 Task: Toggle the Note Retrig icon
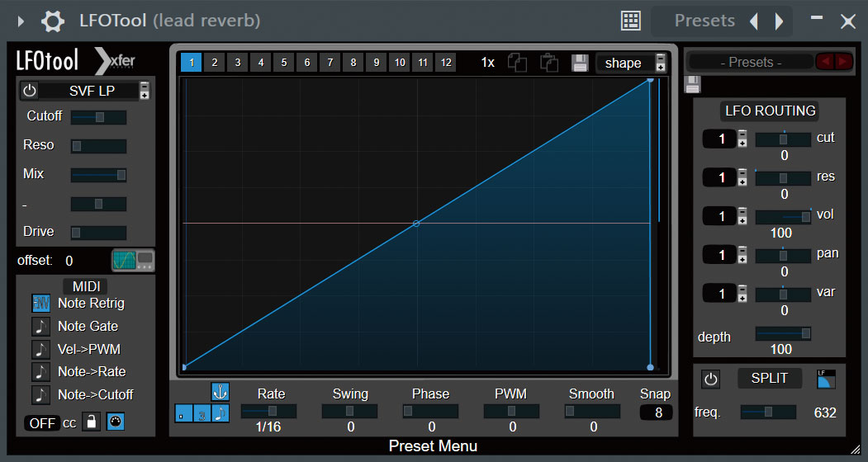point(41,304)
